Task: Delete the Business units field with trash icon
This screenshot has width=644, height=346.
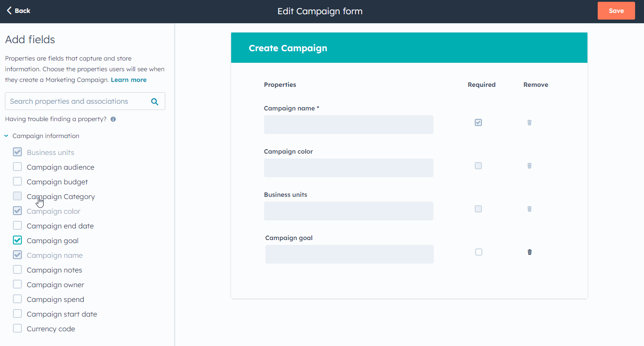Action: pyautogui.click(x=529, y=209)
